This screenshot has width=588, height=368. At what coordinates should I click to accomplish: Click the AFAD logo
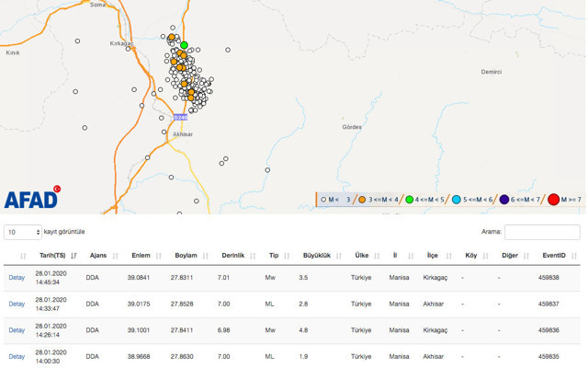31,199
